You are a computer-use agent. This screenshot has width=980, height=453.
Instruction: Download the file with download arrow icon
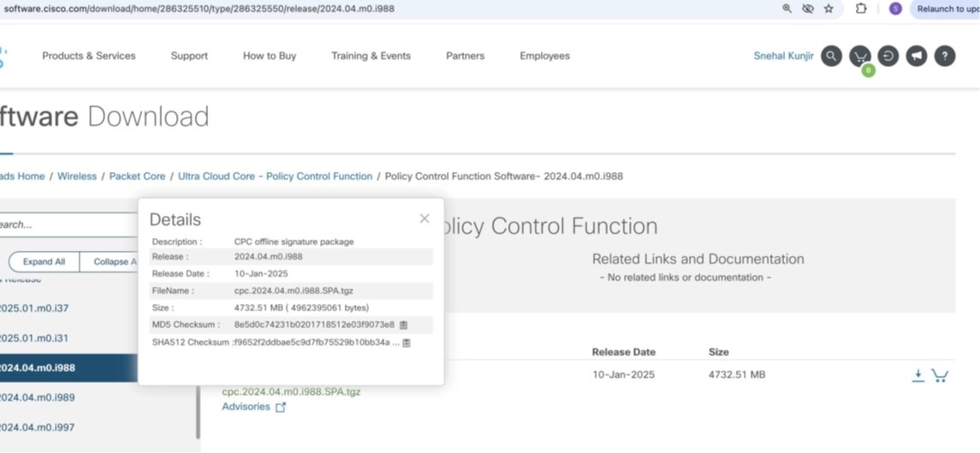[x=918, y=375]
